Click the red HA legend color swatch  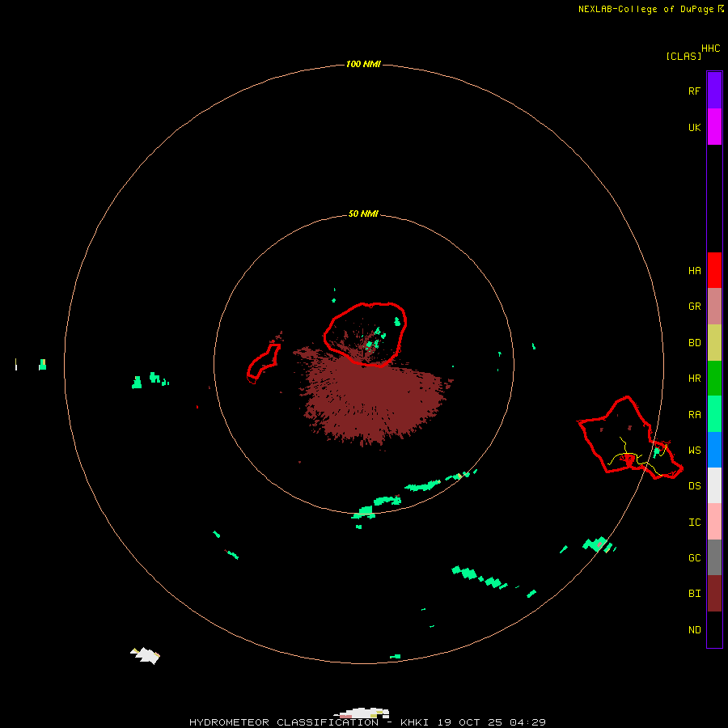pyautogui.click(x=714, y=270)
